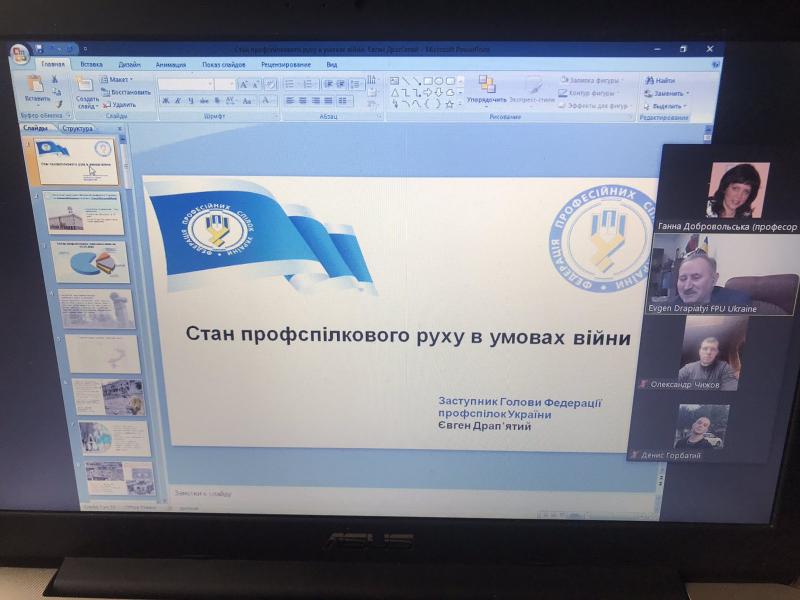Toggle Center paragraph alignment
Viewport: 800px width, 600px height.
click(x=303, y=101)
